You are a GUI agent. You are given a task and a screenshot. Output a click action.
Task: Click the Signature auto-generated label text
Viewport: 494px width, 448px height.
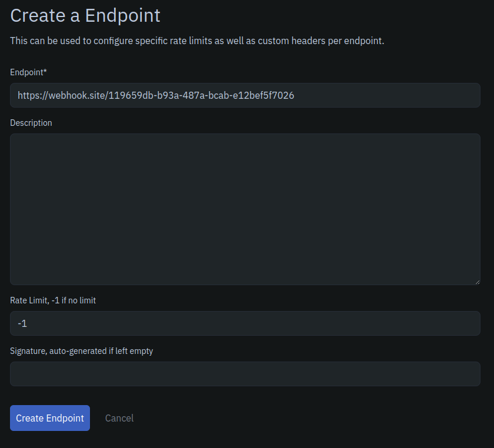tap(81, 350)
